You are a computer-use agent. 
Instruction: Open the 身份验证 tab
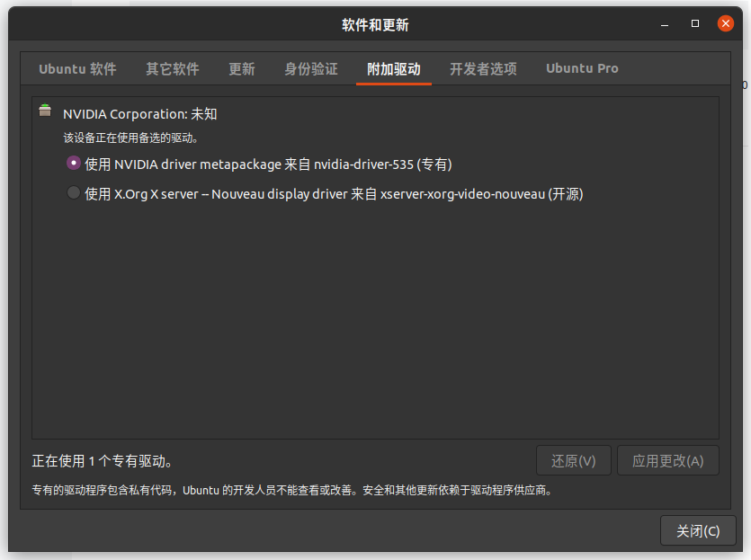click(x=310, y=68)
